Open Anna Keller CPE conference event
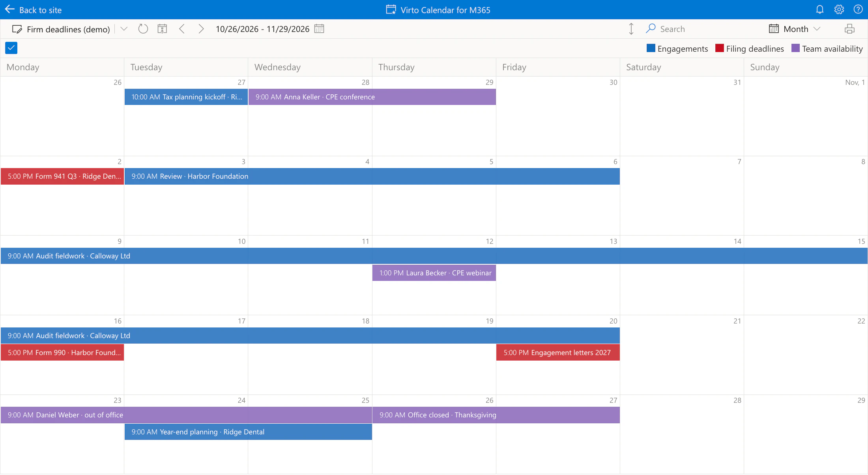Viewport: 868px width, 475px height. (372, 97)
